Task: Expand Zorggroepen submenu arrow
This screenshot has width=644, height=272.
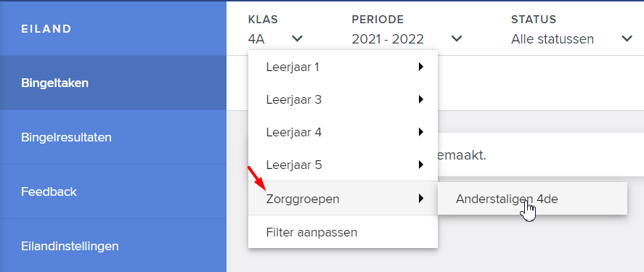Action: click(420, 199)
